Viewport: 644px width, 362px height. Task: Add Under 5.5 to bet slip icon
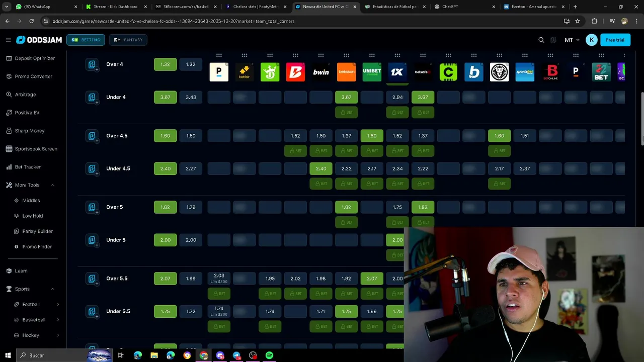point(92,312)
